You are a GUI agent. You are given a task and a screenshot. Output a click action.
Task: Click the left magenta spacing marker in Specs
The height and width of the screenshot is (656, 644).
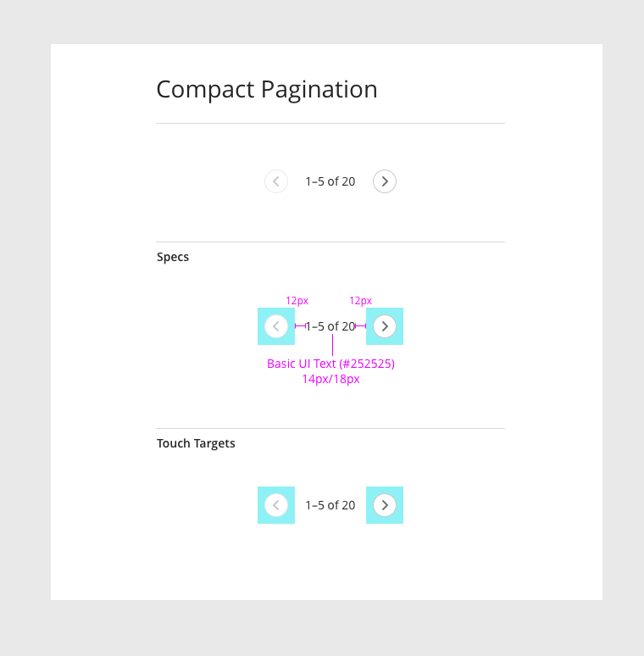300,325
